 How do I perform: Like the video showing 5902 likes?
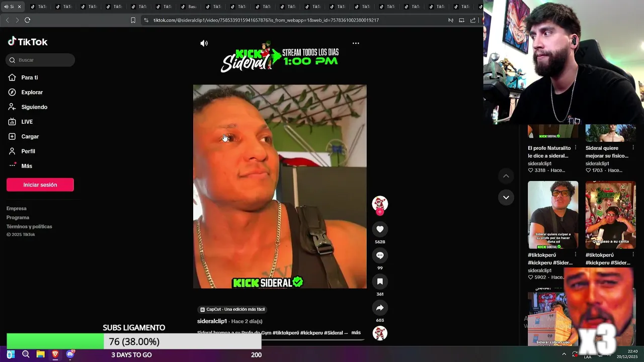click(530, 277)
